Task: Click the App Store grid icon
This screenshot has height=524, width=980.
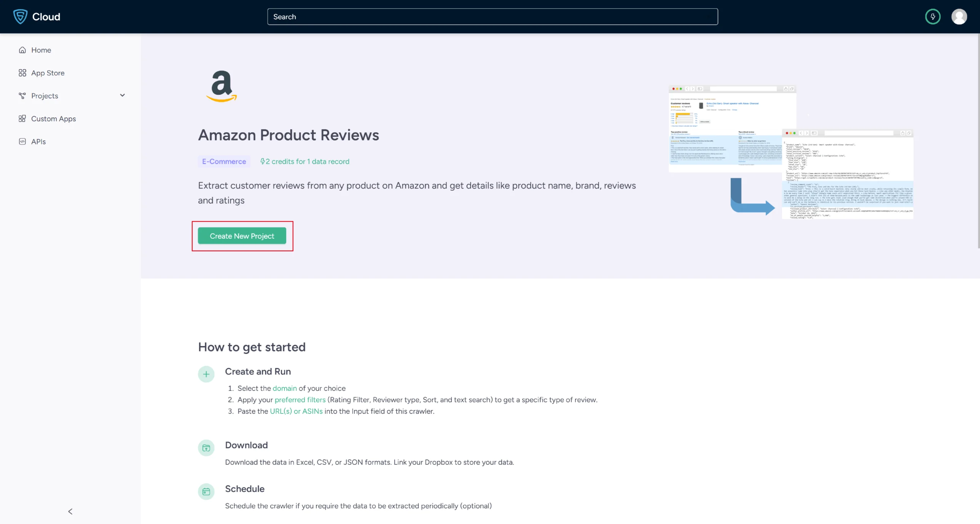Action: (x=22, y=73)
